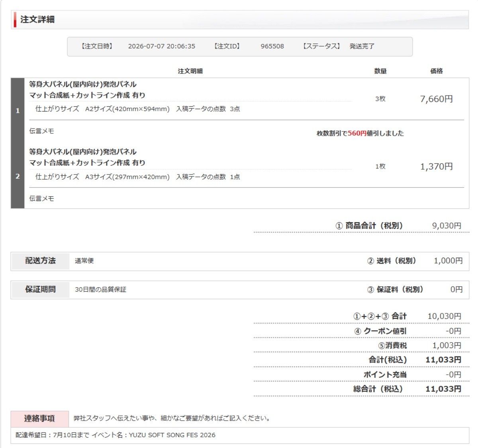Click the クーポン値引 label
Viewport: 478px width, 448px height.
tap(380, 331)
